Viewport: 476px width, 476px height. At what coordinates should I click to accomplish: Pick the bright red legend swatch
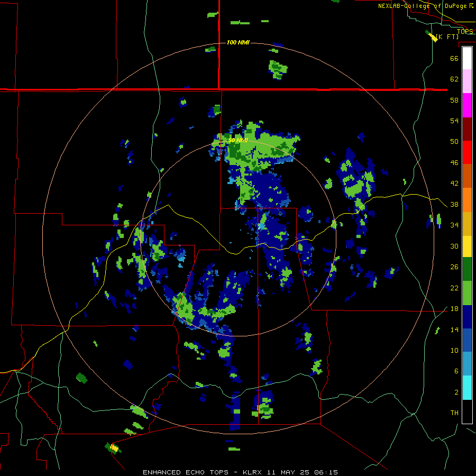[x=467, y=152]
